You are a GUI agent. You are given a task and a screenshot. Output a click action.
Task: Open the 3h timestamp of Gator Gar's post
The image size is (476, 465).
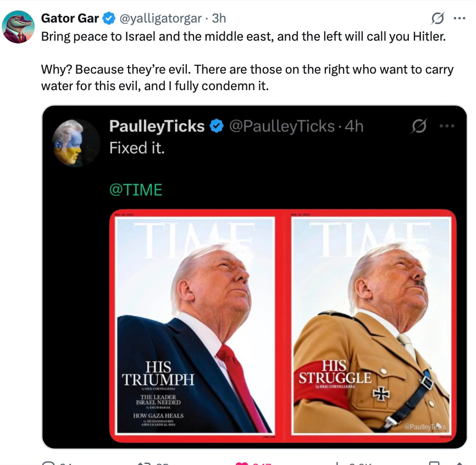(219, 19)
